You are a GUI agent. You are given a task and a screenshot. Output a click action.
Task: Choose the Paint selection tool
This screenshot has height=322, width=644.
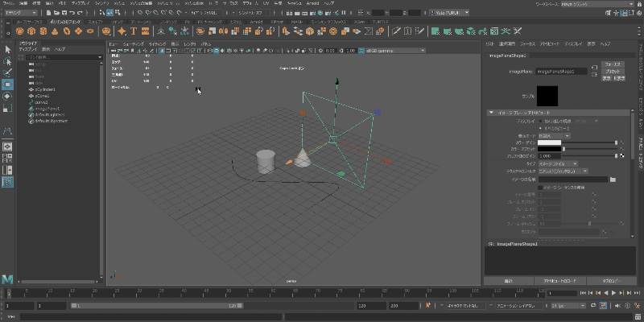pos(8,72)
